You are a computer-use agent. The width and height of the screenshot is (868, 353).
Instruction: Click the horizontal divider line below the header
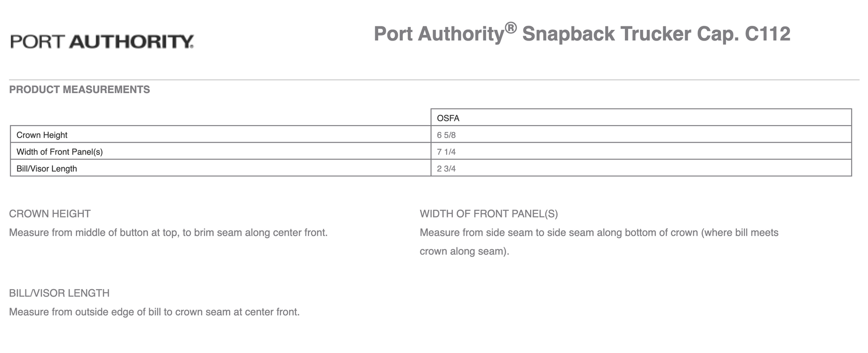point(434,80)
